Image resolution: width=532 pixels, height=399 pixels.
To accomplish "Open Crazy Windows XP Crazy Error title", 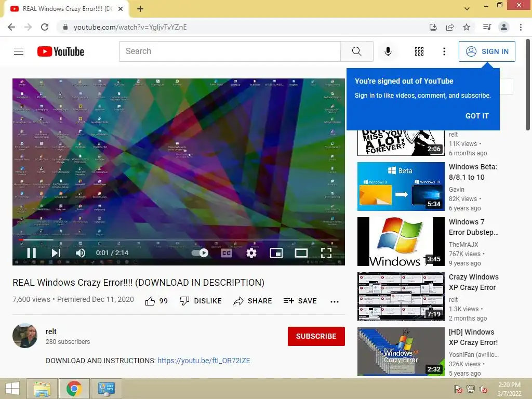I will tap(474, 282).
